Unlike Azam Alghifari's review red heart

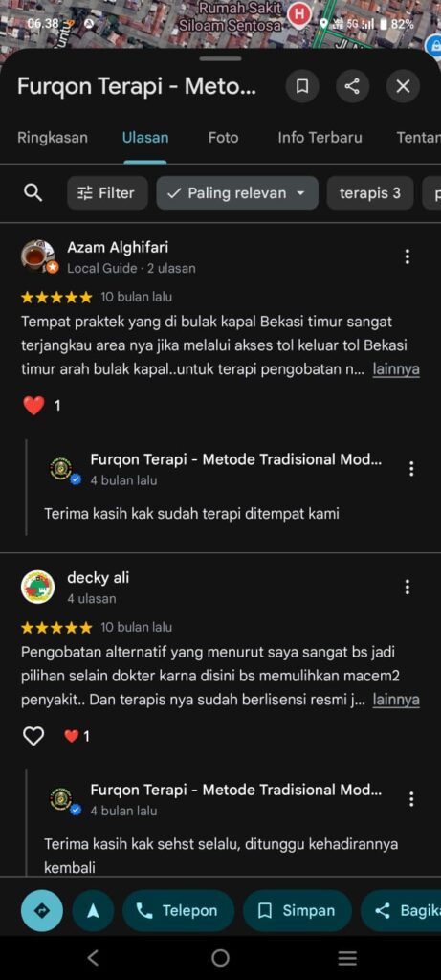33,406
